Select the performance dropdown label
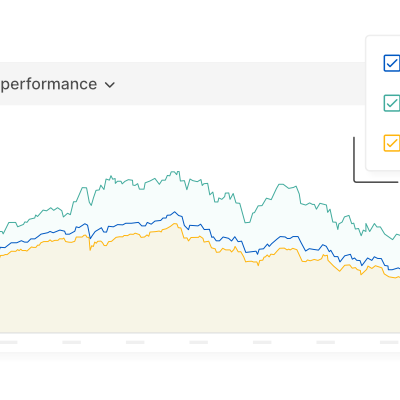The image size is (400, 400). click(x=49, y=84)
